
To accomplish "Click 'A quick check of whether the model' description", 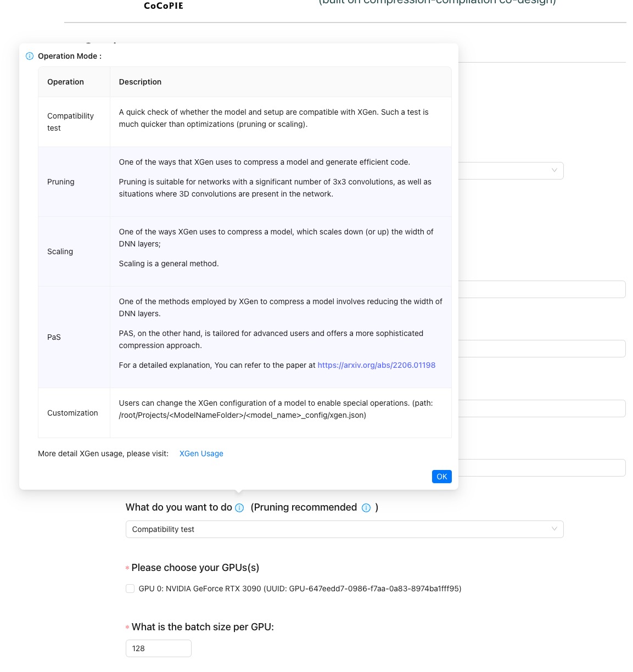I will point(274,118).
